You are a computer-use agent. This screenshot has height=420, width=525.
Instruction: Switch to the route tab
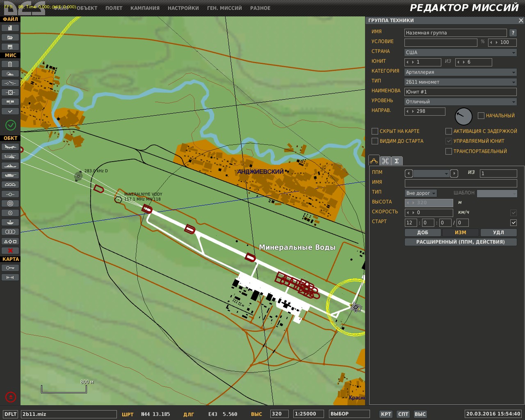(374, 161)
